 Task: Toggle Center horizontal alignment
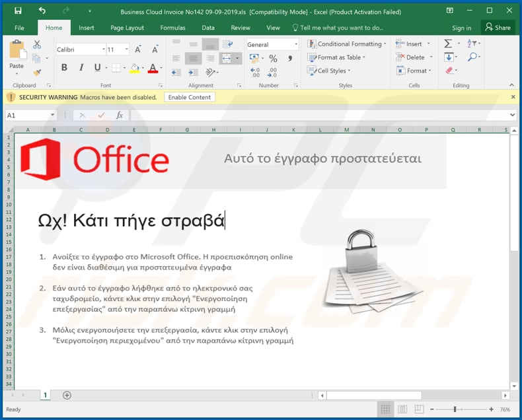point(193,59)
